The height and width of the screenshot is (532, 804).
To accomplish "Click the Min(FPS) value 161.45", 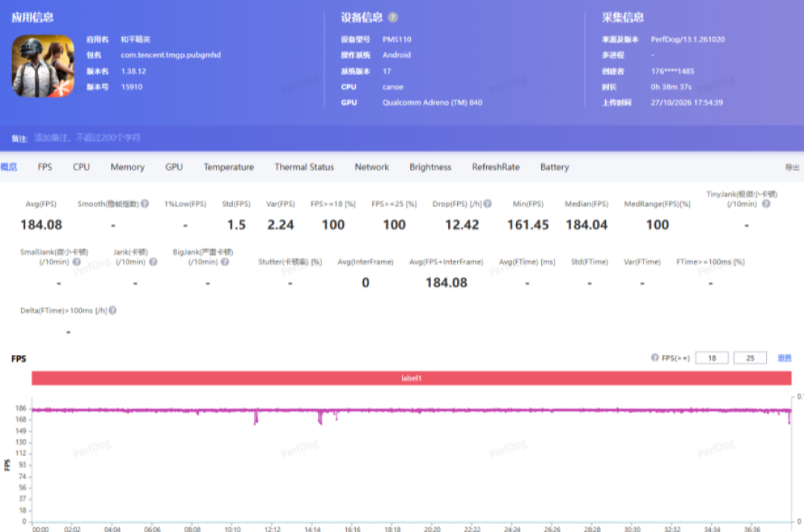I will (528, 225).
